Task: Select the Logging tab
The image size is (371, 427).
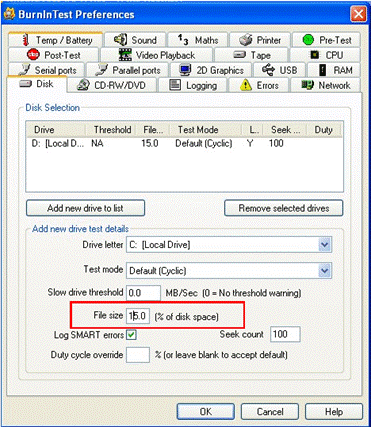Action: [x=193, y=85]
